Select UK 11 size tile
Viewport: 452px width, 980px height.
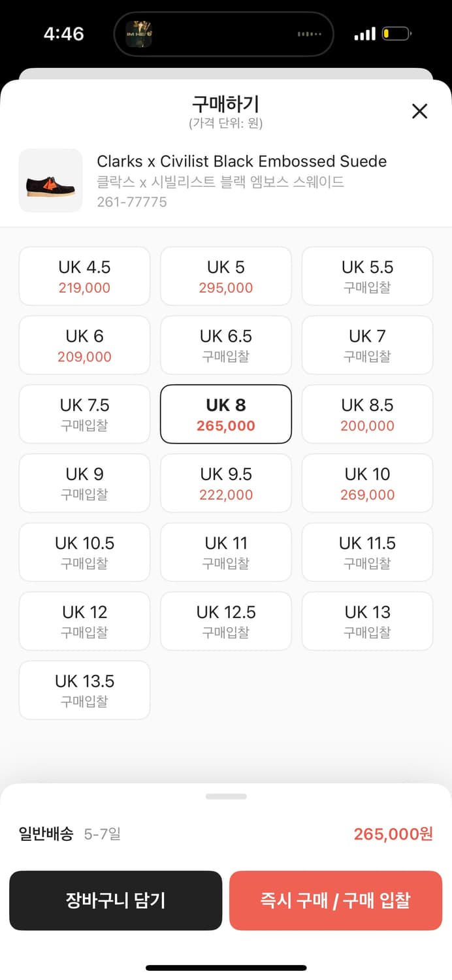pyautogui.click(x=226, y=553)
